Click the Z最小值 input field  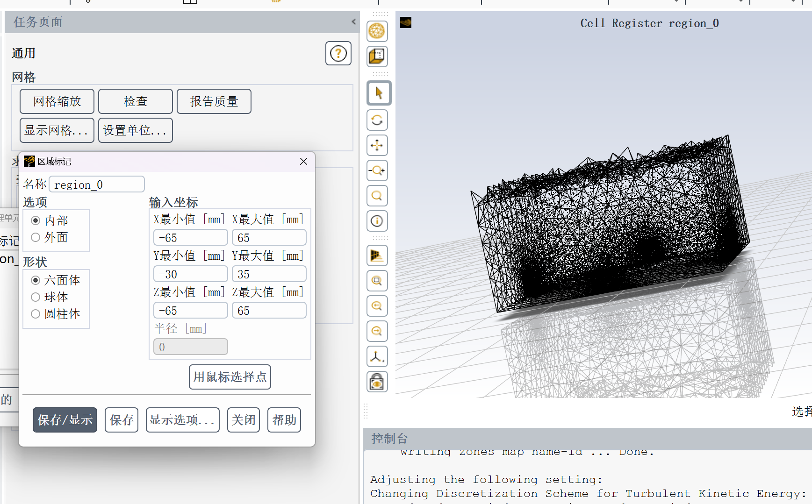pos(191,311)
